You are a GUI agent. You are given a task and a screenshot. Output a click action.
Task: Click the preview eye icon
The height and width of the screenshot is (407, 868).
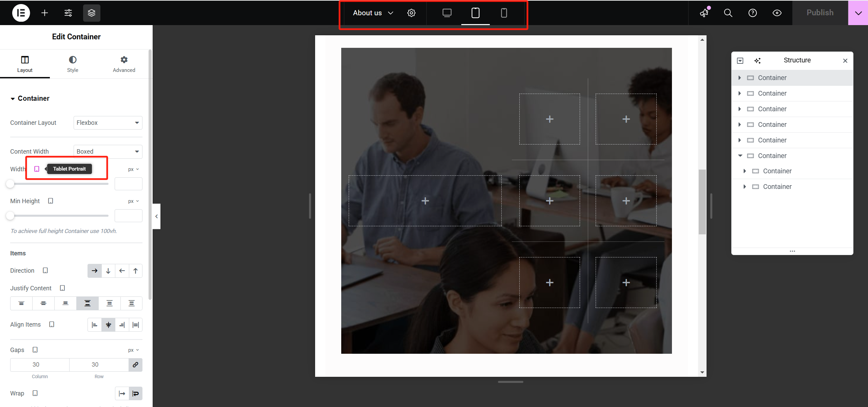click(x=777, y=13)
